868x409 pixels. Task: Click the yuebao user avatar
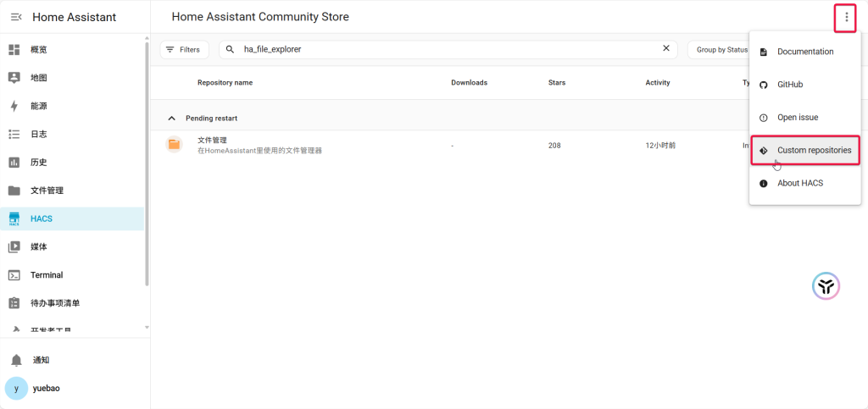pos(16,388)
